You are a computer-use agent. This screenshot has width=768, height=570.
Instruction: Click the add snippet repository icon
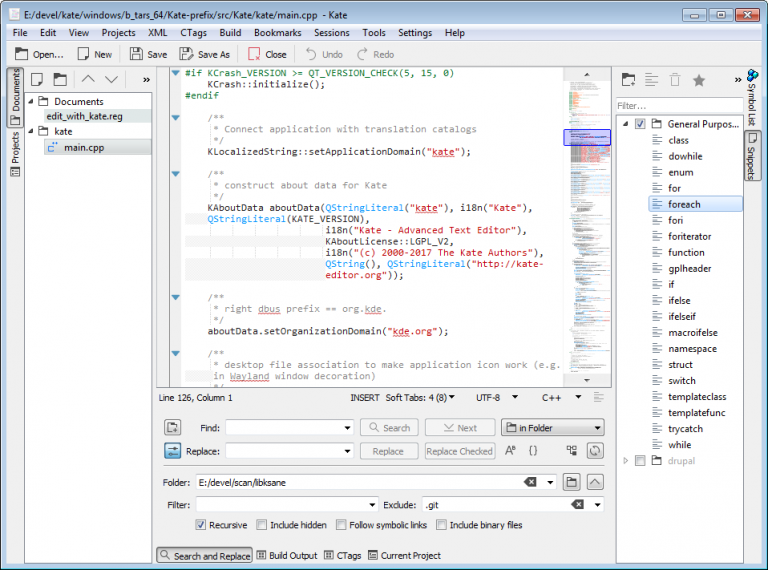pos(628,80)
